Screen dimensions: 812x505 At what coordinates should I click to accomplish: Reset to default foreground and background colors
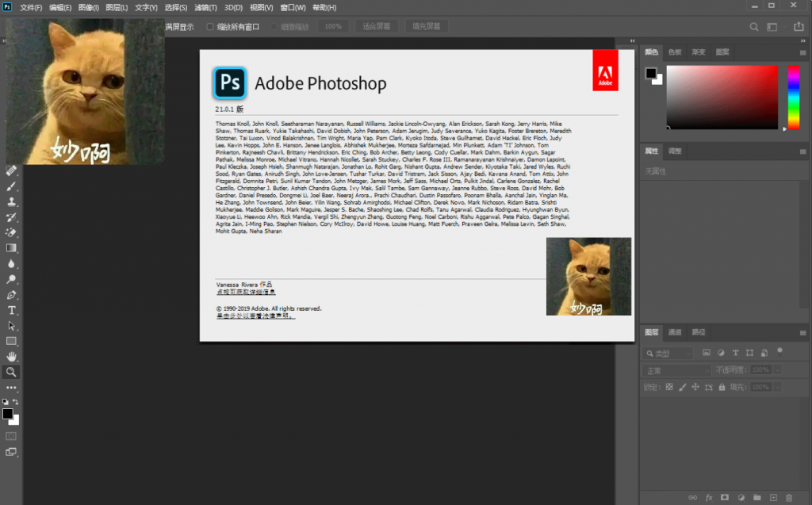pyautogui.click(x=6, y=401)
